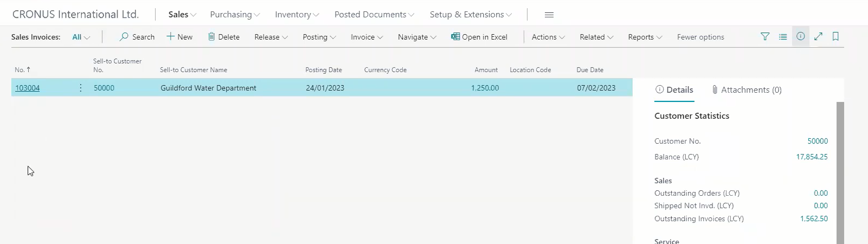Switch layout with the list view icon
Screen dimensions: 868x244
coord(783,36)
